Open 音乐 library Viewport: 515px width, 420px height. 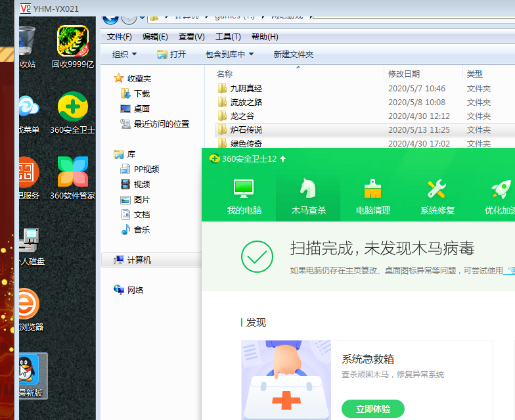click(x=135, y=230)
